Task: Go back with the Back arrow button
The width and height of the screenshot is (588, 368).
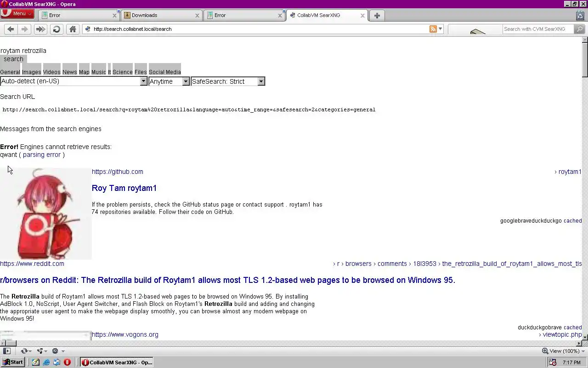Action: coord(11,29)
